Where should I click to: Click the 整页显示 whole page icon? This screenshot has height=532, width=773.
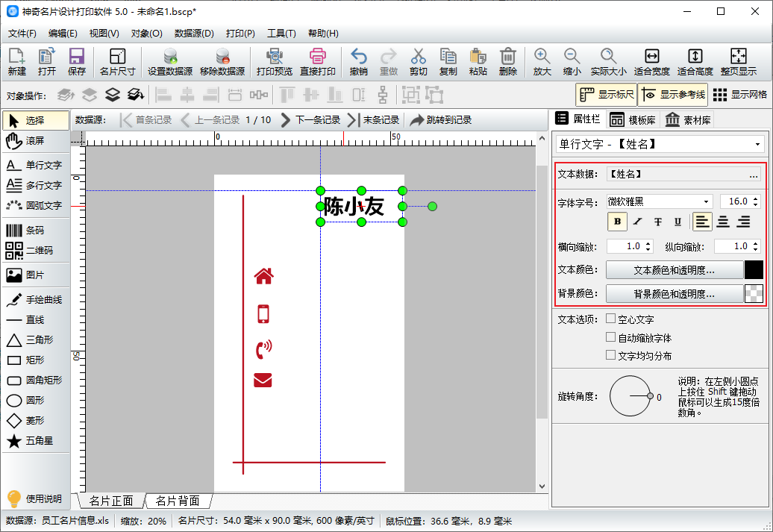(x=738, y=62)
